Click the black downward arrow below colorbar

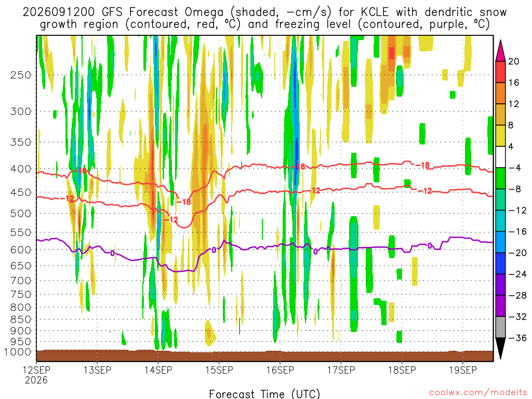[x=500, y=349]
